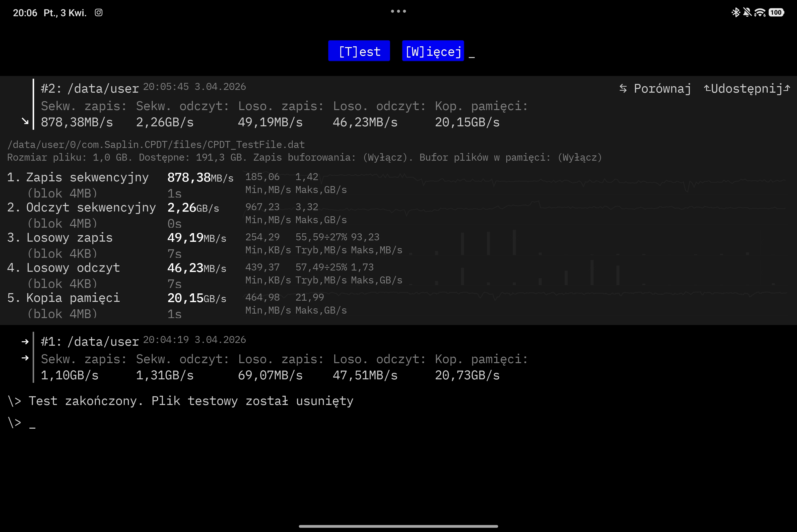Image resolution: width=797 pixels, height=532 pixels.
Task: Select the #2: /data/user result header
Action: click(90, 89)
